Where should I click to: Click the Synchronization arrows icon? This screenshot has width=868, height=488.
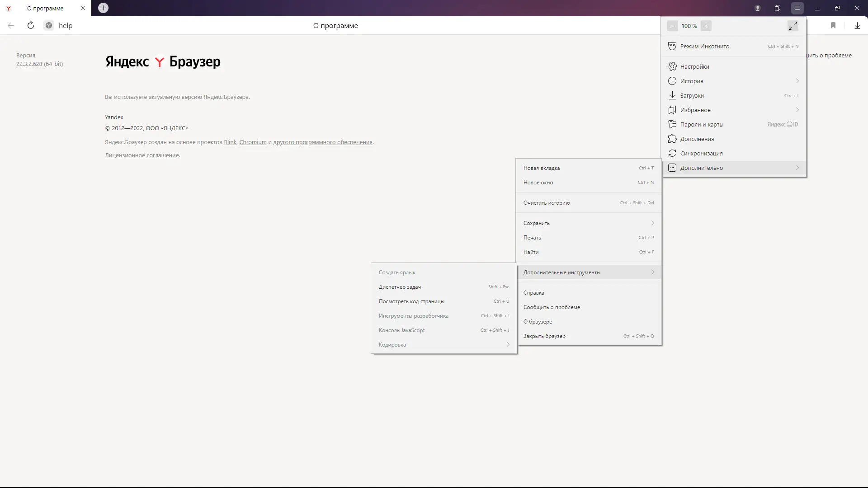point(672,153)
